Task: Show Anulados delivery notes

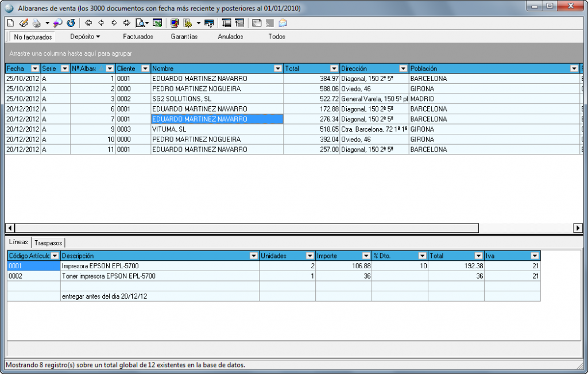Action: click(x=230, y=36)
